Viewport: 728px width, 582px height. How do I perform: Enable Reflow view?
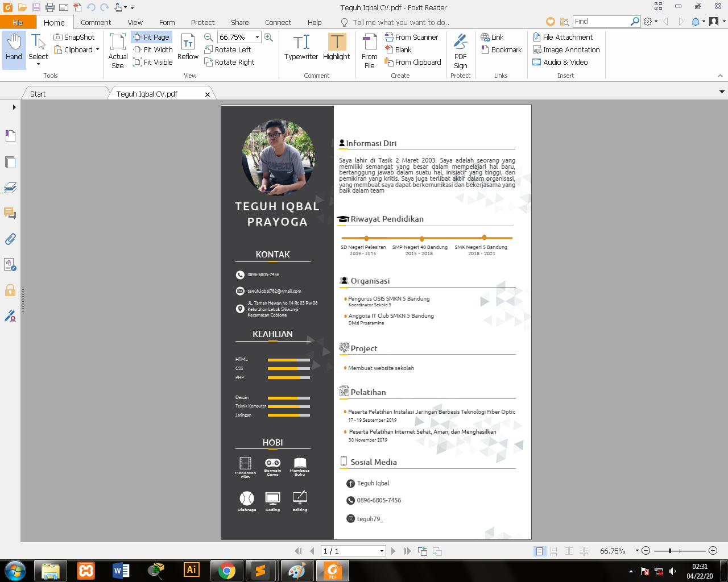[x=188, y=47]
